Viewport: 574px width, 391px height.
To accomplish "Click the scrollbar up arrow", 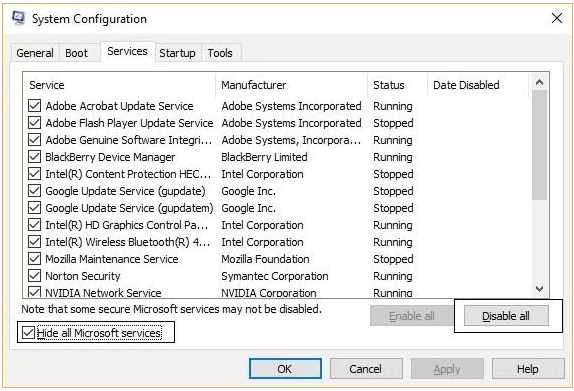I will pos(539,82).
